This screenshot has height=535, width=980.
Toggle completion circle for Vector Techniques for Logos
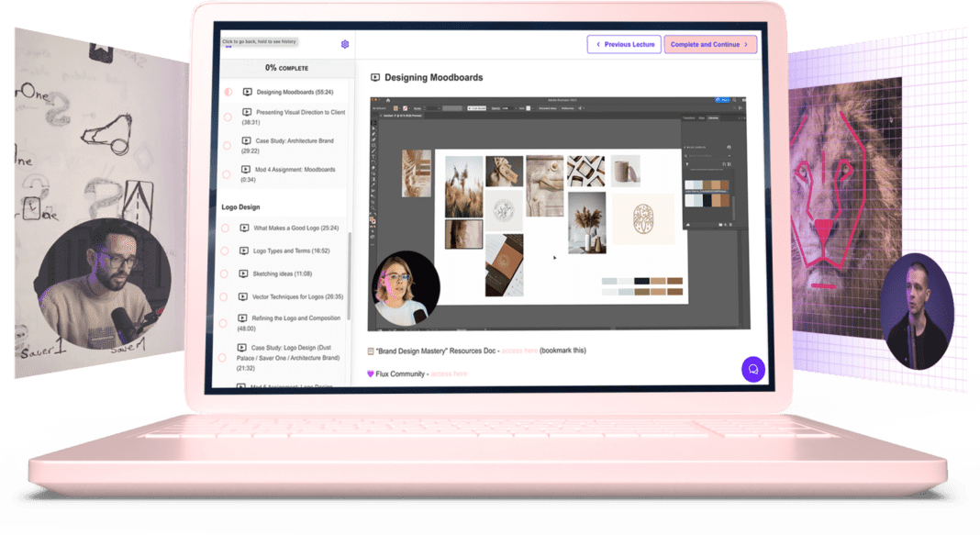tap(223, 297)
